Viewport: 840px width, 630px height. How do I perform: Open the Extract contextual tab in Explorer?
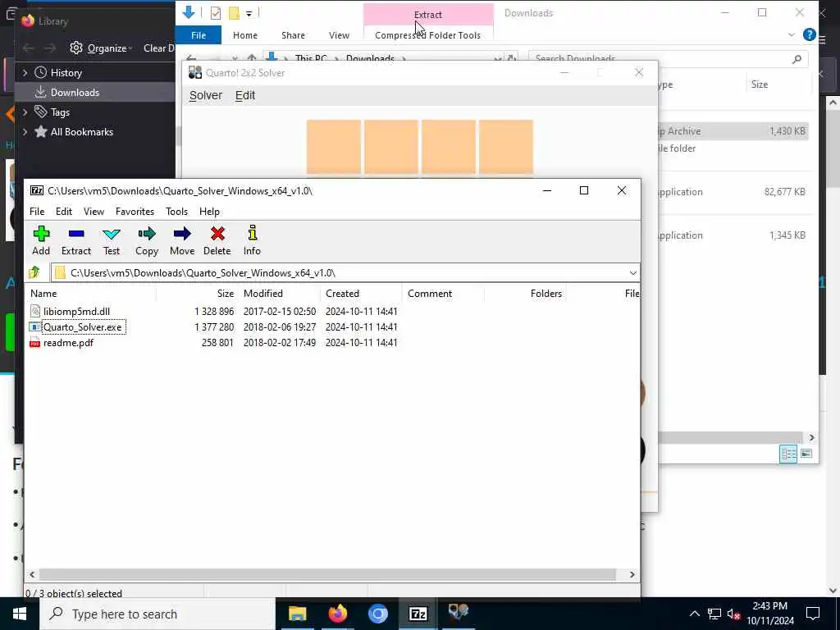428,15
